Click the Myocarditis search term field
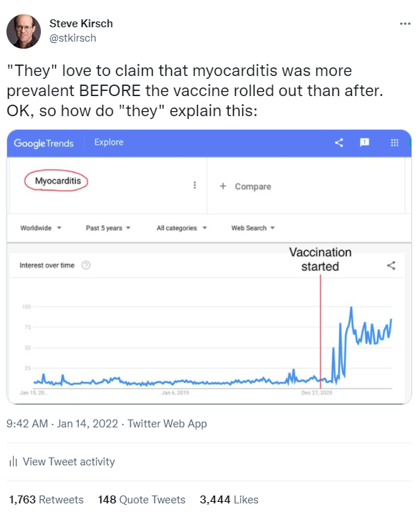420x512 pixels. click(108, 185)
